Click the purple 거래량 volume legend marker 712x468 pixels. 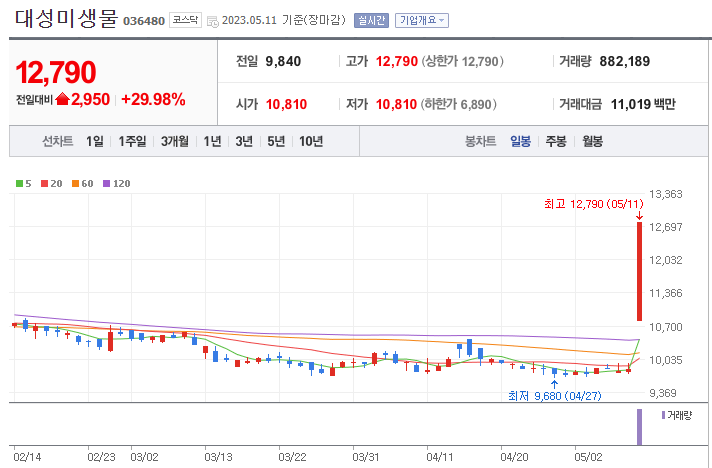(x=663, y=415)
